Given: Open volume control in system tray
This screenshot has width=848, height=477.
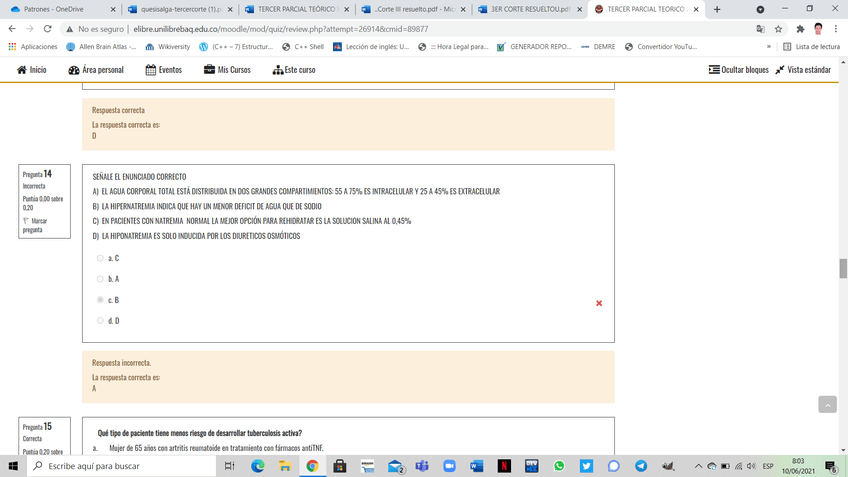Looking at the screenshot, I should [x=751, y=466].
